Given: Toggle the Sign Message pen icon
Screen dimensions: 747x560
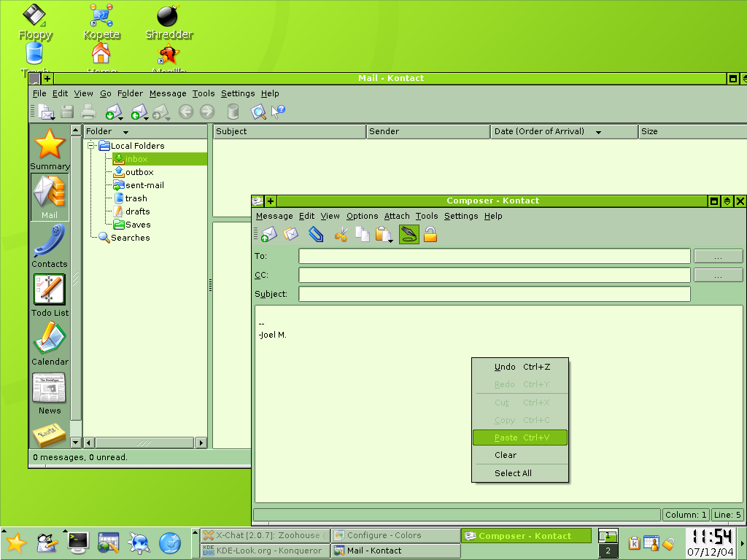Looking at the screenshot, I should point(409,234).
